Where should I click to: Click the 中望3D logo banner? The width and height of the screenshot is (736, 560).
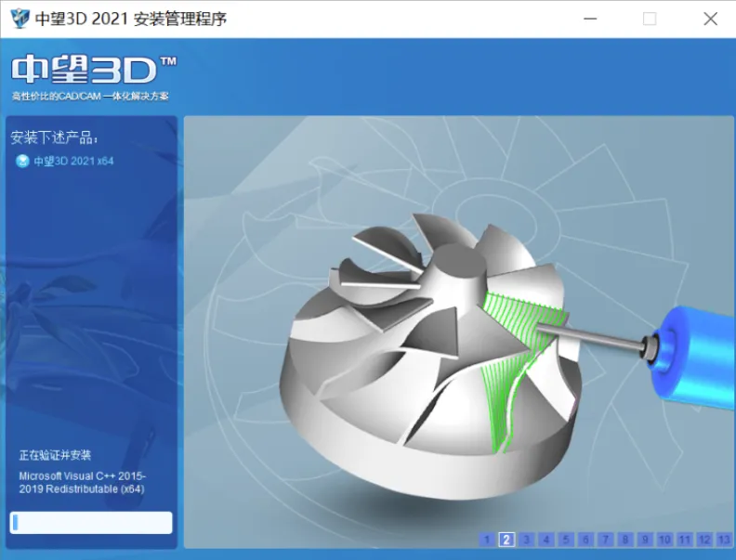click(94, 78)
